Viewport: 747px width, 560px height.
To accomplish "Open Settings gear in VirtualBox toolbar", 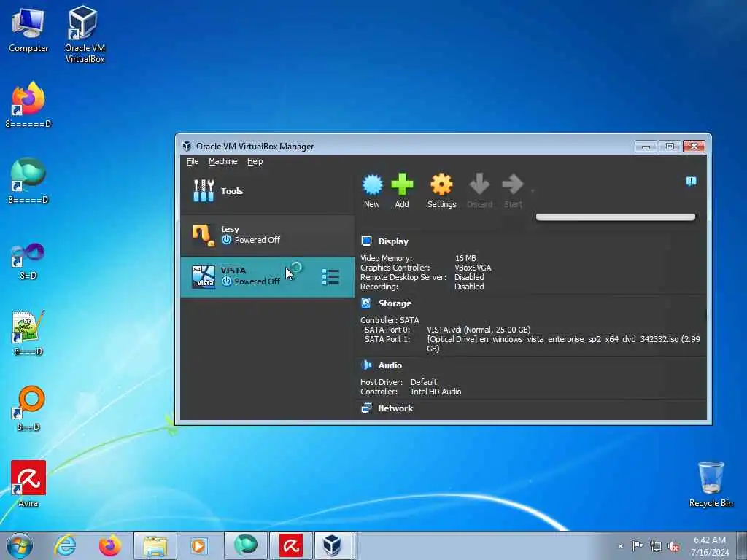I will (x=441, y=191).
